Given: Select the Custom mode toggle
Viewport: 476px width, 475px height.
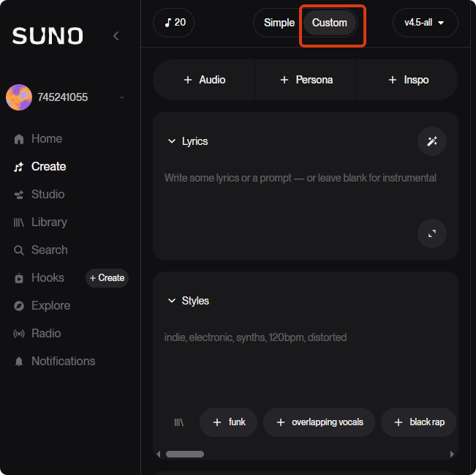Looking at the screenshot, I should (330, 23).
